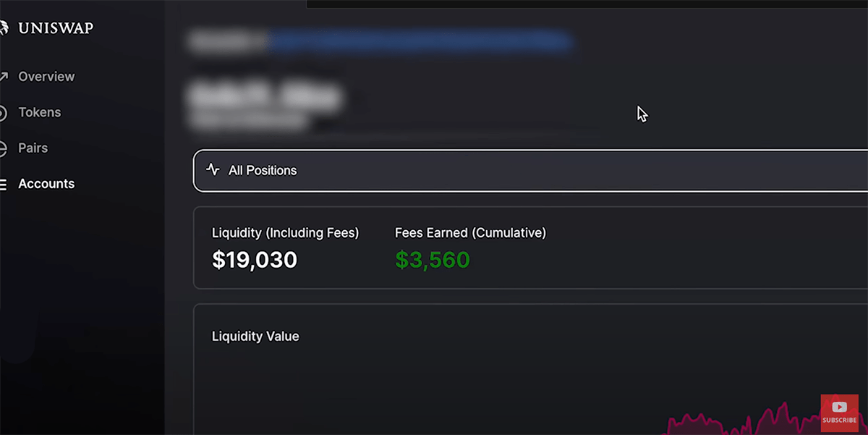Click the pink liquidity chart line
Image resolution: width=868 pixels, height=435 pixels.
[x=745, y=420]
